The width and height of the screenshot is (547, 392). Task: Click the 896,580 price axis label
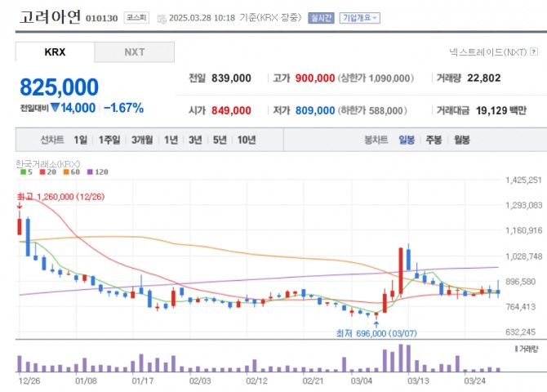521,282
